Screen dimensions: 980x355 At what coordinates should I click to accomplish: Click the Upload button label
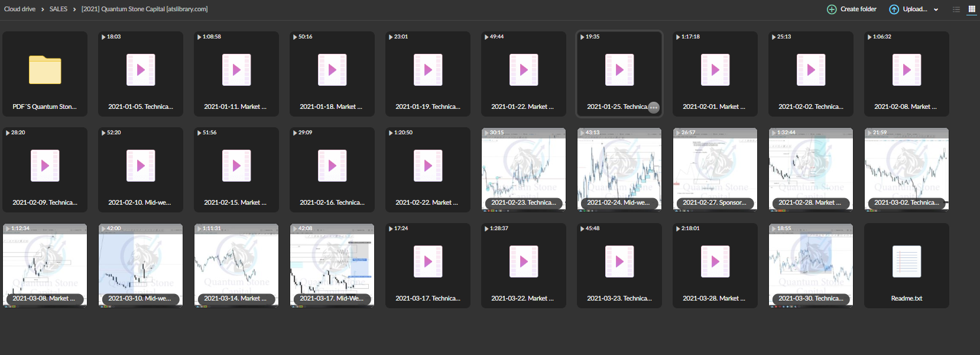pos(914,9)
